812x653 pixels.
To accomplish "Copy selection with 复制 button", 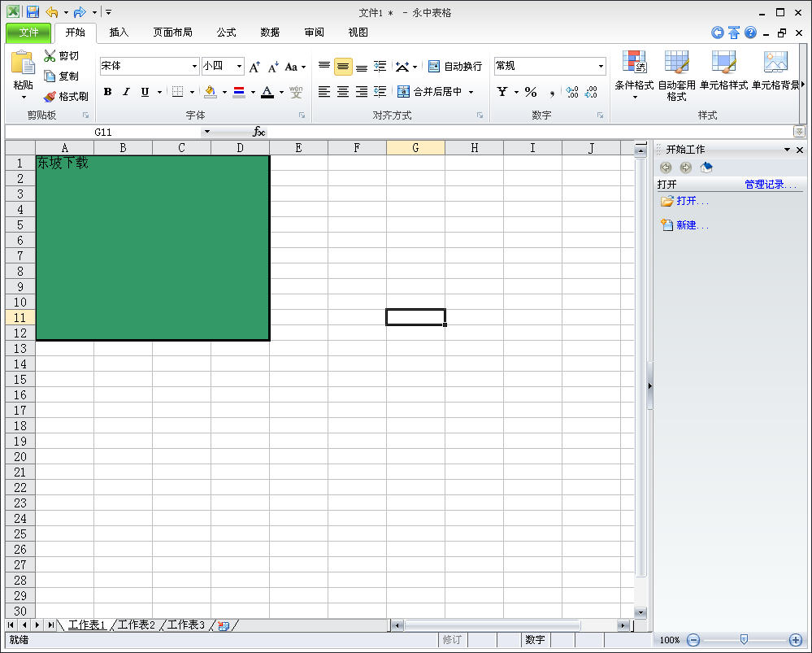I will coord(62,76).
